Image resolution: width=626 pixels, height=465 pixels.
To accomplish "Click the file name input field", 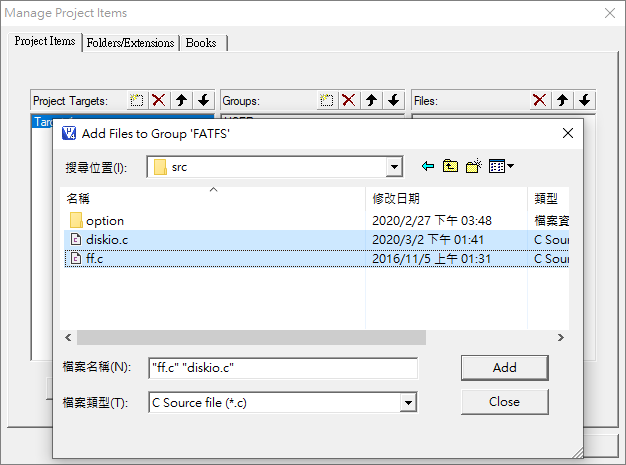I will pos(283,368).
